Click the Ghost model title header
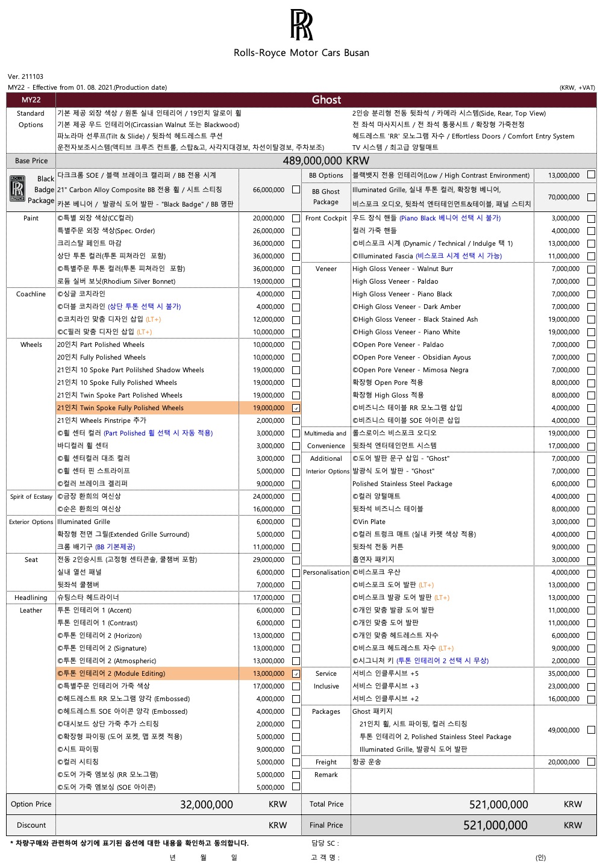Viewport: 603px width, 868px height. 326,100
